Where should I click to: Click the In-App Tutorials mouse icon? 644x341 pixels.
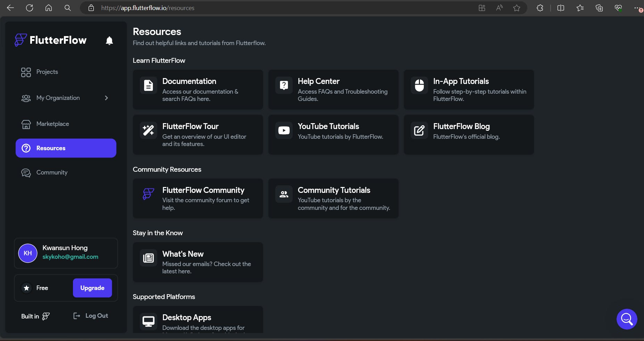419,85
